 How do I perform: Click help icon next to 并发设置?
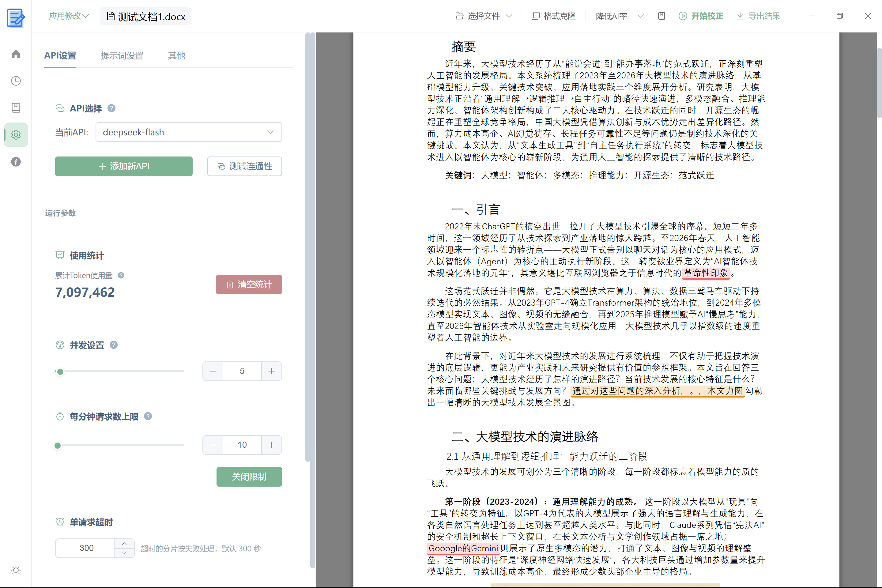pyautogui.click(x=114, y=345)
